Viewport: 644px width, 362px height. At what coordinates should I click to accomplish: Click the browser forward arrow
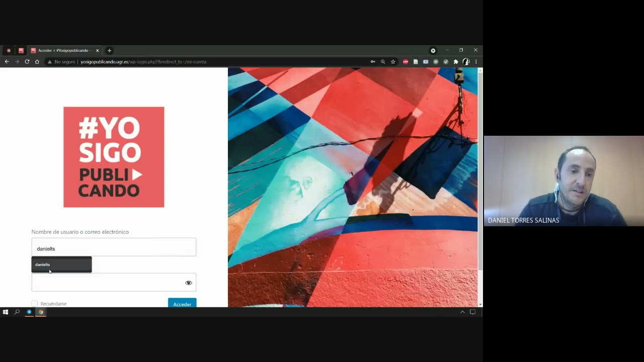(17, 62)
